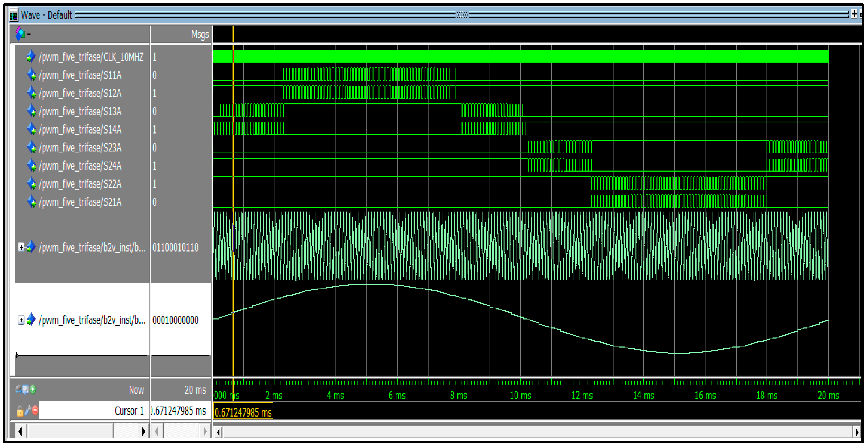Click the Wave window icon in title bar
Image resolution: width=868 pixels, height=448 pixels.
pos(14,16)
